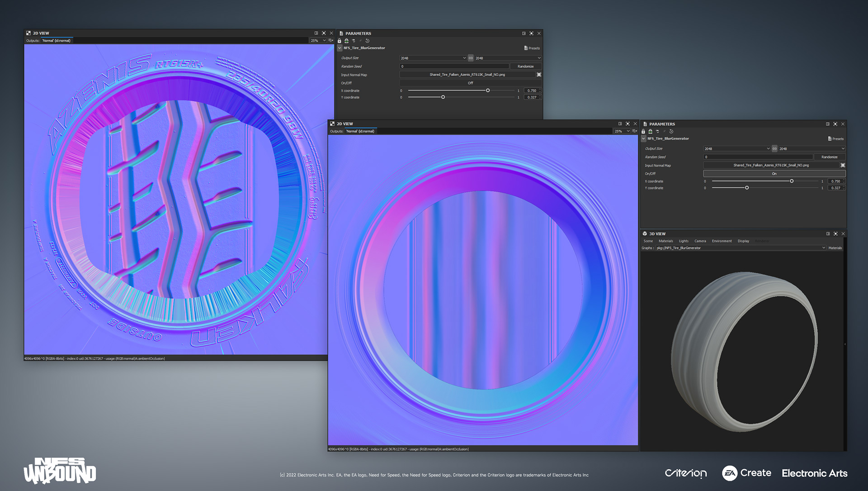Open Presets in the right Parameters panel
The width and height of the screenshot is (868, 491).
point(836,138)
